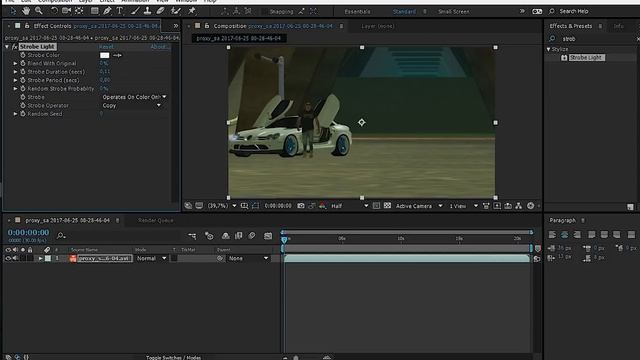
Task: Open the graph editor icon
Action: pyautogui.click(x=268, y=236)
